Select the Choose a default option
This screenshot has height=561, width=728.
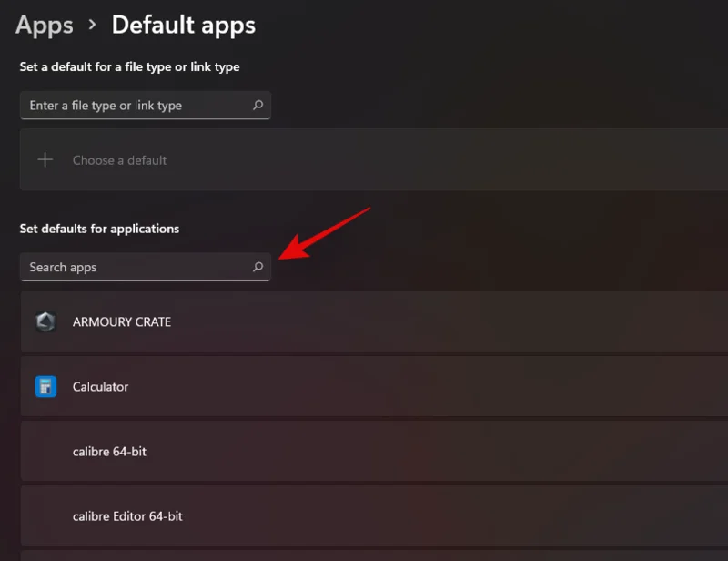[119, 158]
